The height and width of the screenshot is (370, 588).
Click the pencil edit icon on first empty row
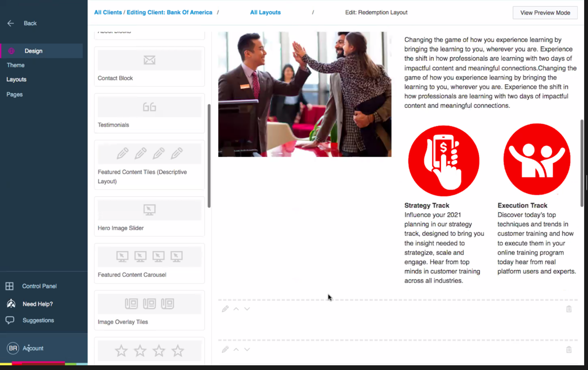click(225, 309)
